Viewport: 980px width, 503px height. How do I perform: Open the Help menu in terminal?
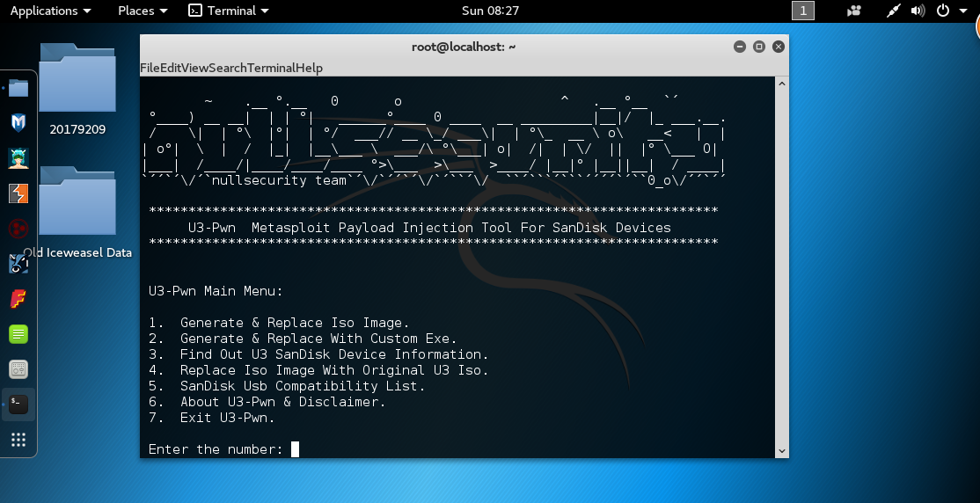311,68
